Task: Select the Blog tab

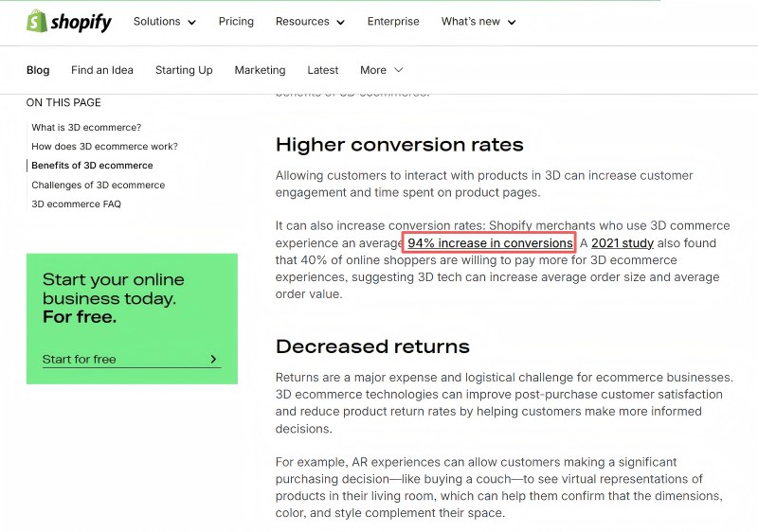Action: [38, 70]
